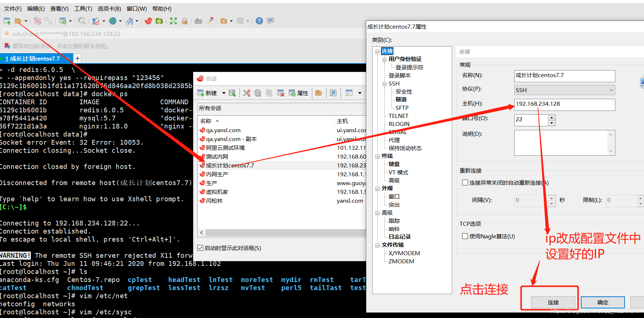Select the 阿里云测试环境 session row

coord(282,148)
